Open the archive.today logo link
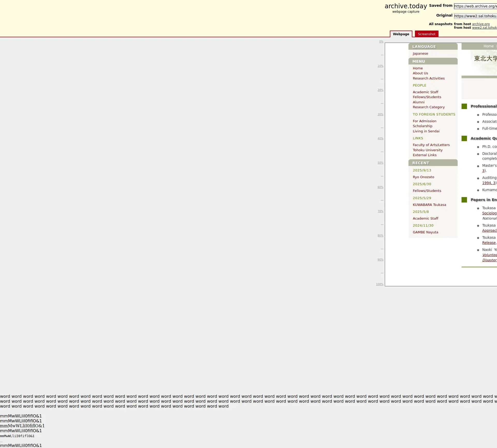 pyautogui.click(x=405, y=6)
